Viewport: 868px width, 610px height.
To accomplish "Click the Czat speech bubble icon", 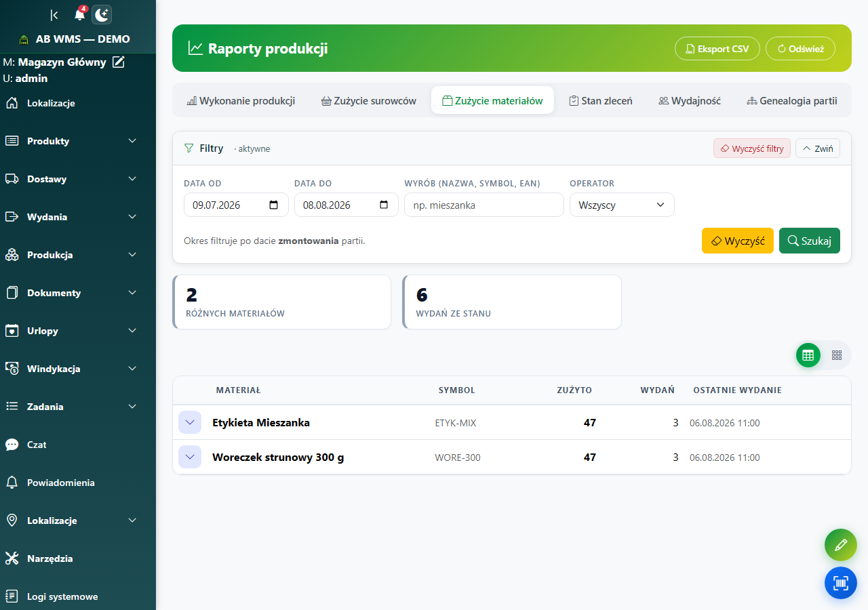I will point(12,445).
